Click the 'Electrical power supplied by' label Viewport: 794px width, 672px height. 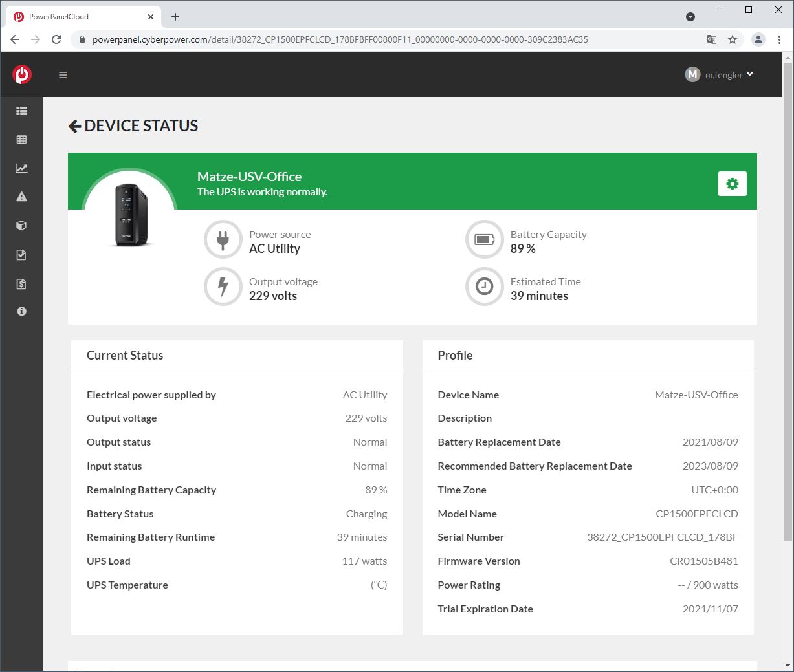click(151, 395)
